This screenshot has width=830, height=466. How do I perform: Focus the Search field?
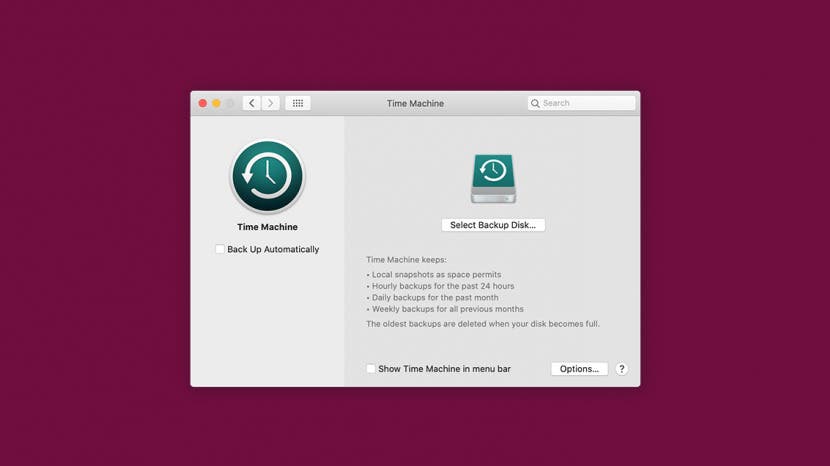(581, 103)
